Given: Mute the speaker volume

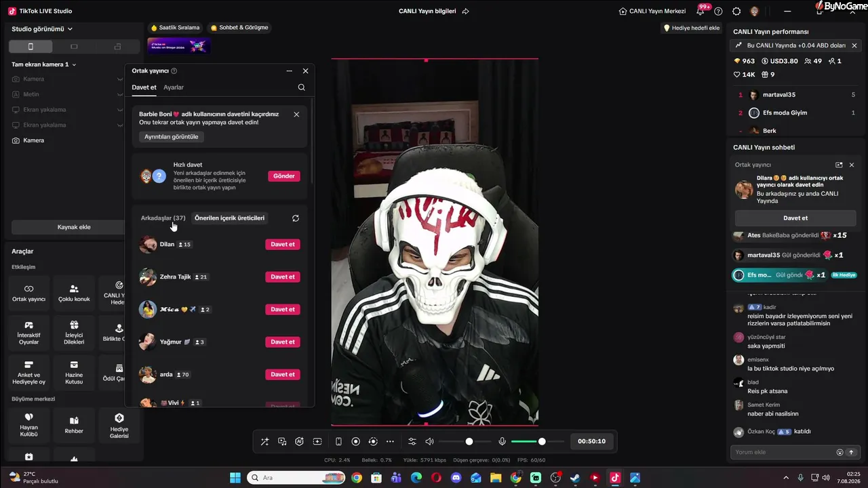Looking at the screenshot, I should pyautogui.click(x=429, y=441).
